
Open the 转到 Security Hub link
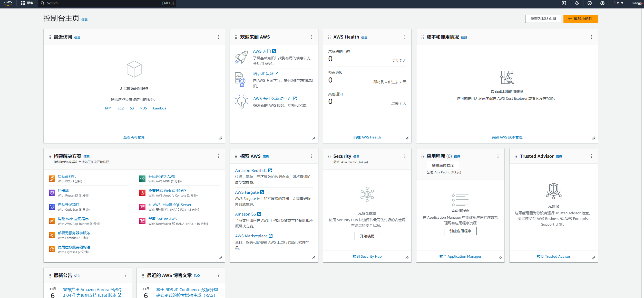click(x=367, y=256)
